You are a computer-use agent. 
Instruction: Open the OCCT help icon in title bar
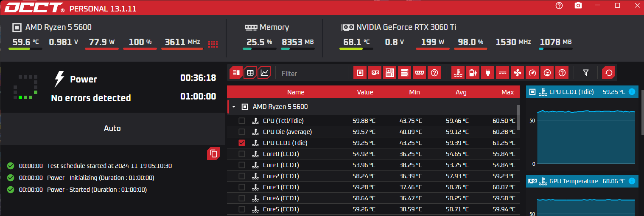[x=559, y=6]
